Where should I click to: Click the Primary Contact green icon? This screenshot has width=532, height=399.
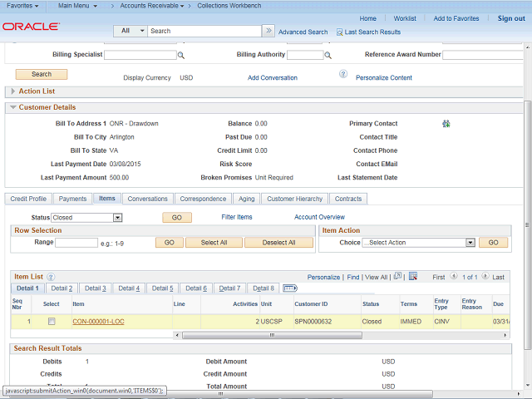(x=446, y=124)
